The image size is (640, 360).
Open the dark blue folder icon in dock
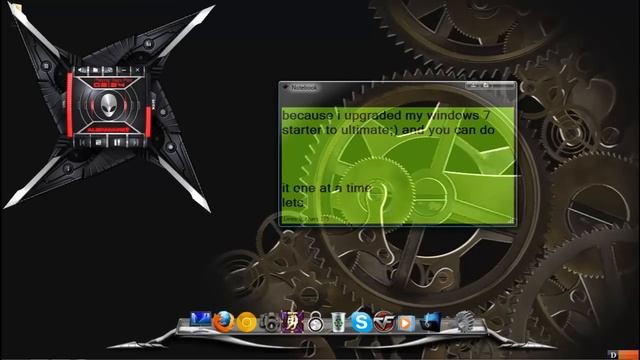[430, 322]
